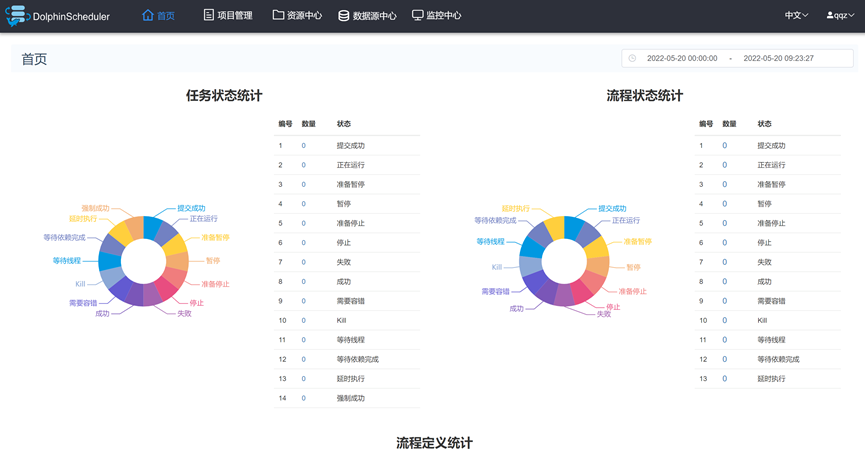
Task: Open the 资源中心 menu item
Action: (297, 15)
